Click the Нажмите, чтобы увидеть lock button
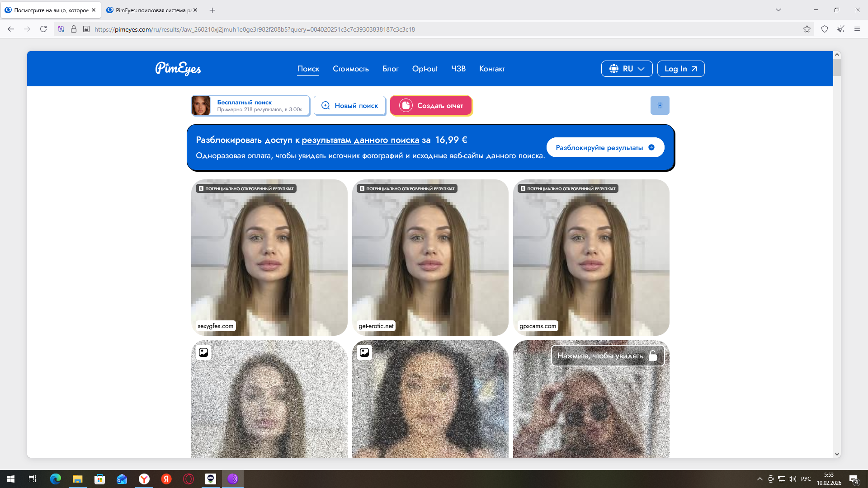 [x=607, y=356]
